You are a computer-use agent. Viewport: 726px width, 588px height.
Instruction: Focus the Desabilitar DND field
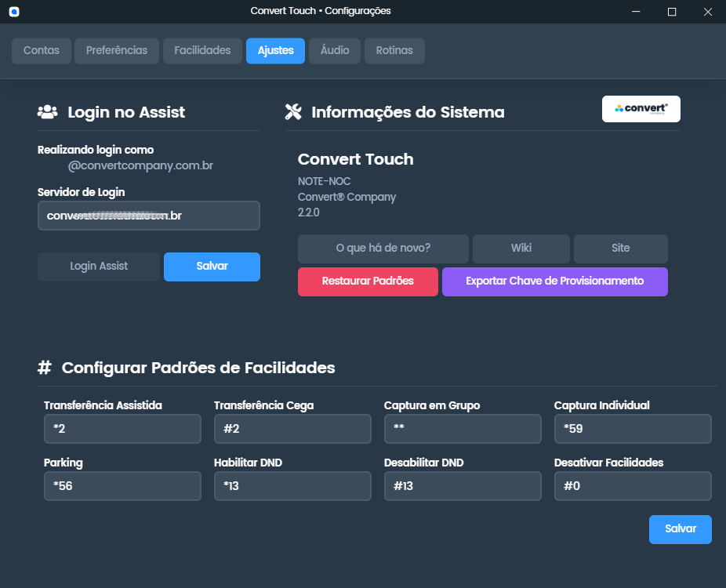pos(463,486)
